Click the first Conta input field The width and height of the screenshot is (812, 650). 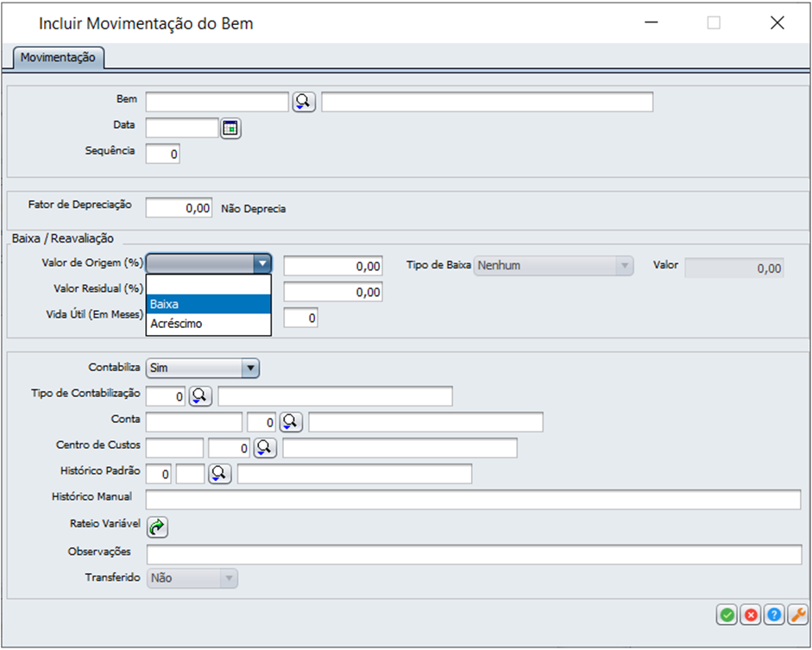click(x=194, y=422)
